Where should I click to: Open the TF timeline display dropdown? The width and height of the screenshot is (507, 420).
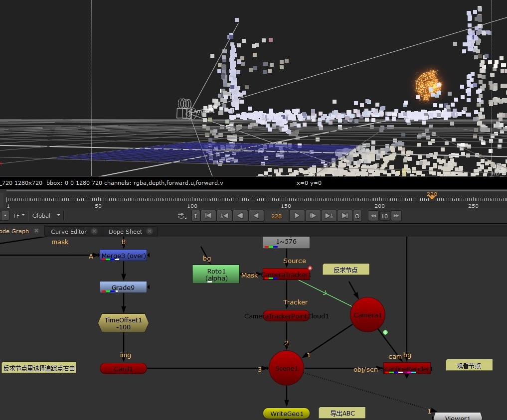click(x=19, y=216)
